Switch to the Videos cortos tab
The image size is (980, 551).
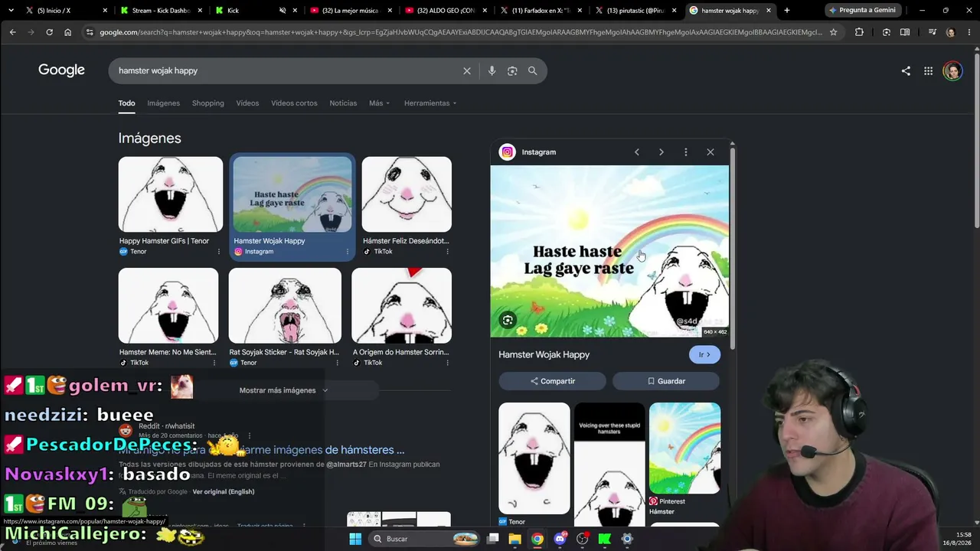click(294, 103)
